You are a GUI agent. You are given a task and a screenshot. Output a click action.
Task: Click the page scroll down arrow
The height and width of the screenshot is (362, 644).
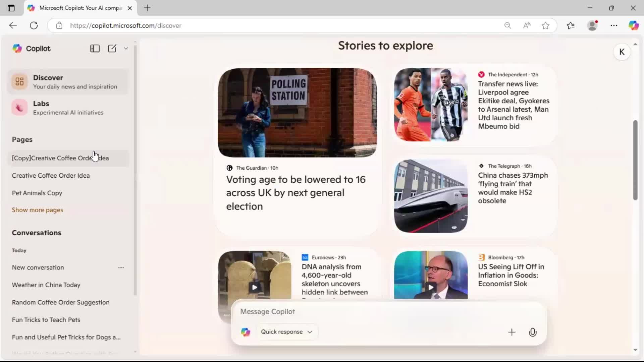(635, 350)
